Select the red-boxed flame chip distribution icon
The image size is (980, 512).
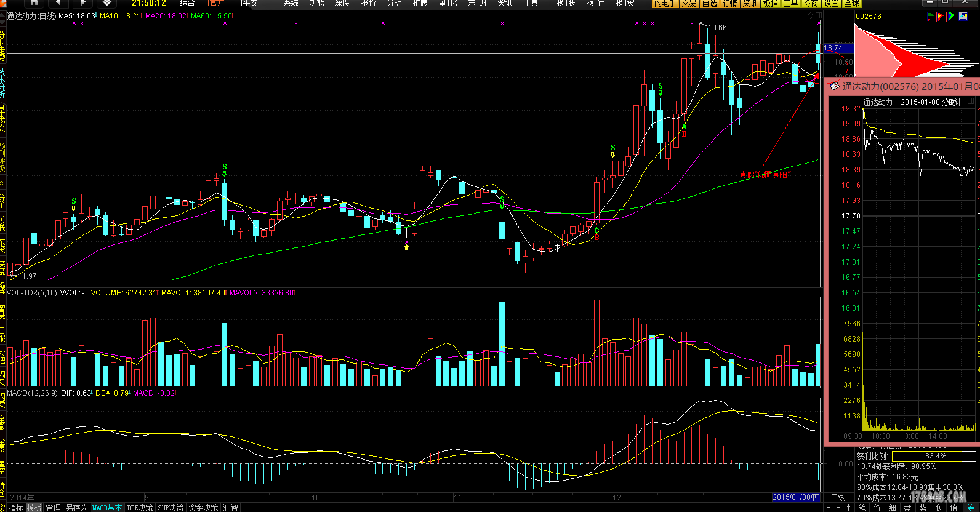pos(941,17)
